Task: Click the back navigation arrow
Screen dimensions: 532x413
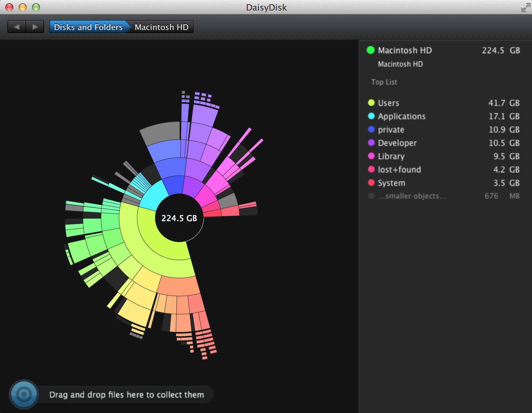Action: 17,27
